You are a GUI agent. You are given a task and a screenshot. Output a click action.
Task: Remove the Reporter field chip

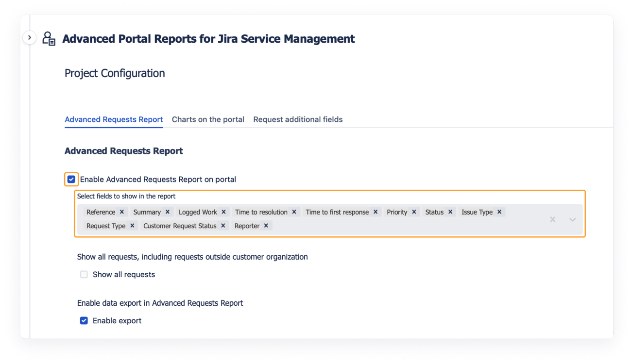point(266,226)
